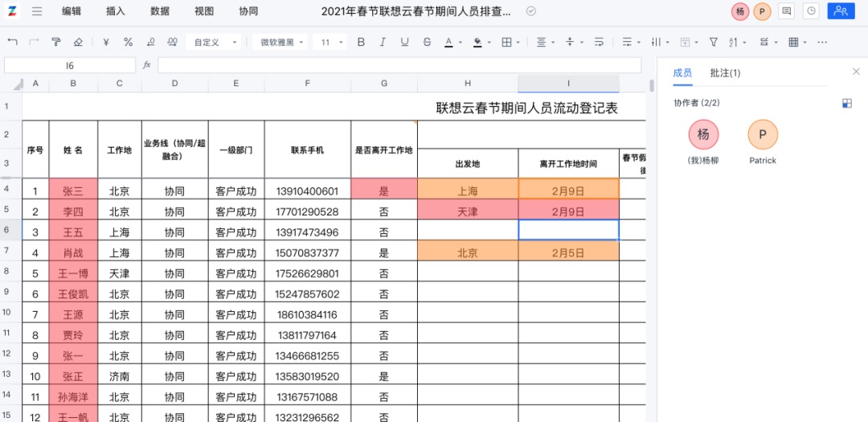Click the sort A-Z icon
Image resolution: width=868 pixels, height=422 pixels.
click(734, 42)
